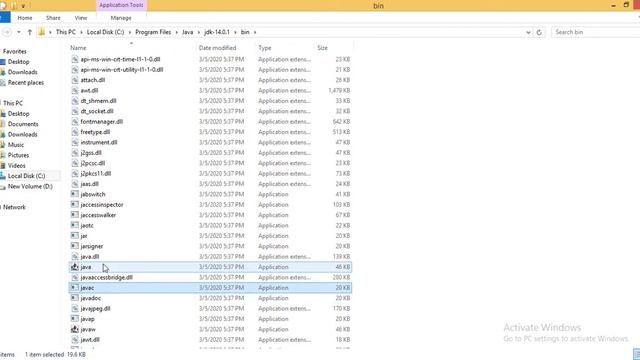Screen dimensions: 640x360
Task: Select the java application icon
Action: [75, 267]
